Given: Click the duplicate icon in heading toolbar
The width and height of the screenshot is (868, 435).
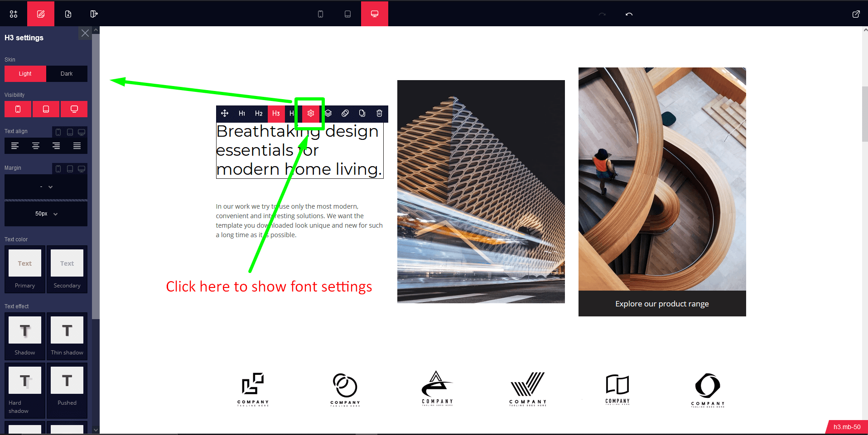Looking at the screenshot, I should (362, 113).
